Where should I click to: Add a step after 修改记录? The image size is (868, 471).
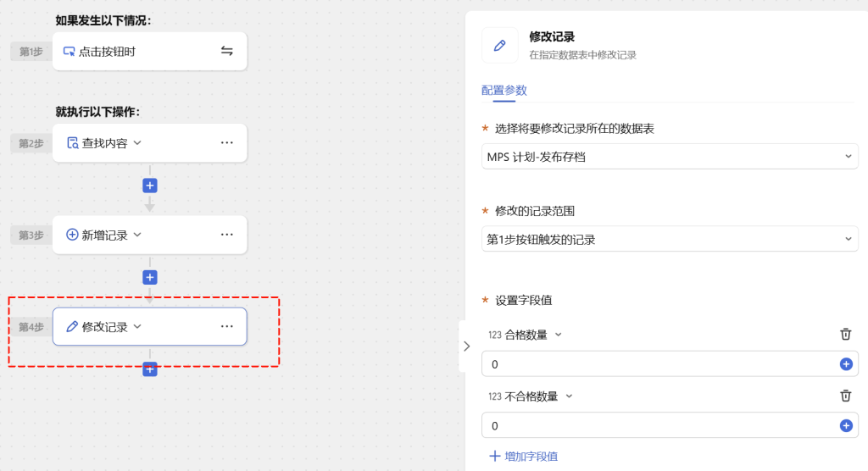(x=150, y=369)
